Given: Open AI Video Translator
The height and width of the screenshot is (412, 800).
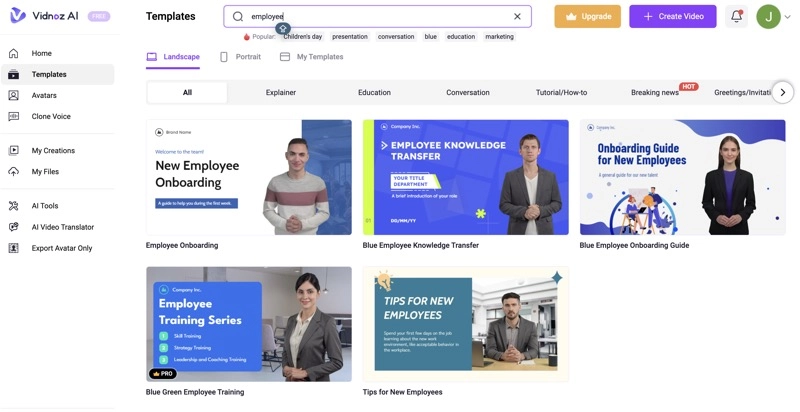Looking at the screenshot, I should (x=62, y=227).
